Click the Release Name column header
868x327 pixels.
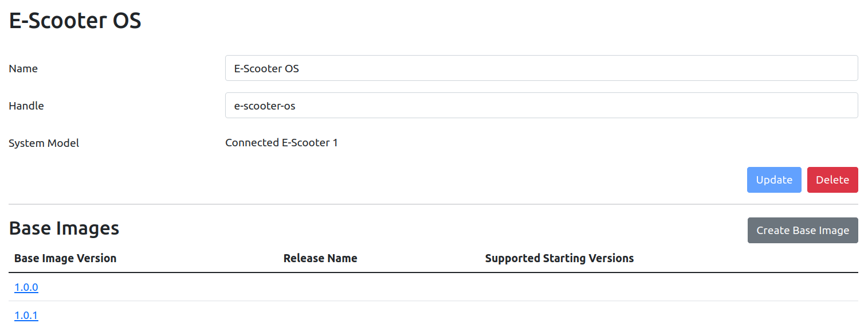(x=320, y=258)
